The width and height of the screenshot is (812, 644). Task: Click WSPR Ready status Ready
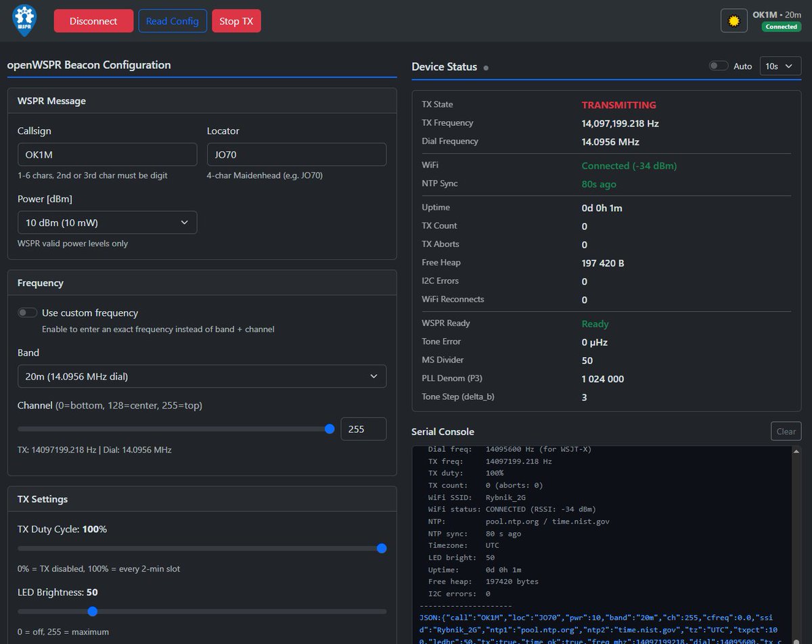click(595, 323)
